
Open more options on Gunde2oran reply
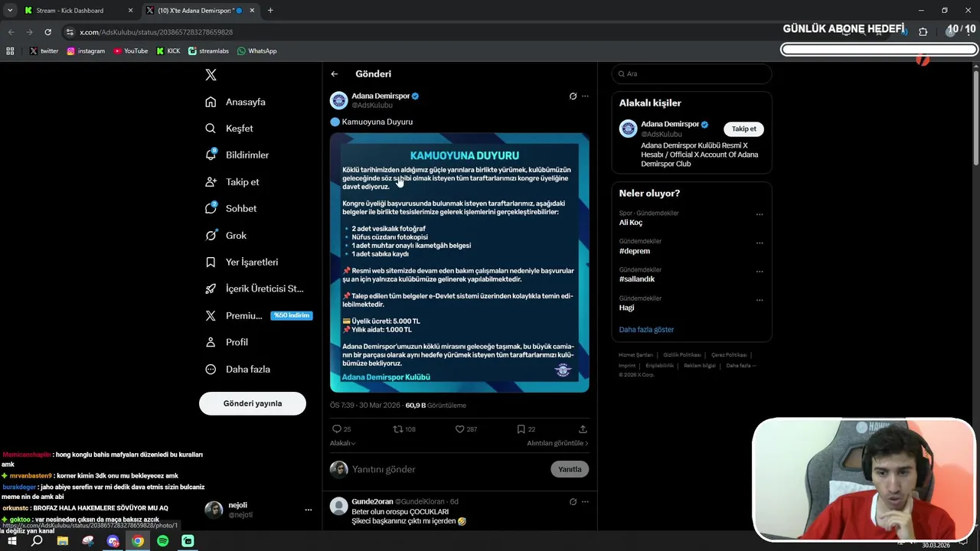pyautogui.click(x=585, y=502)
